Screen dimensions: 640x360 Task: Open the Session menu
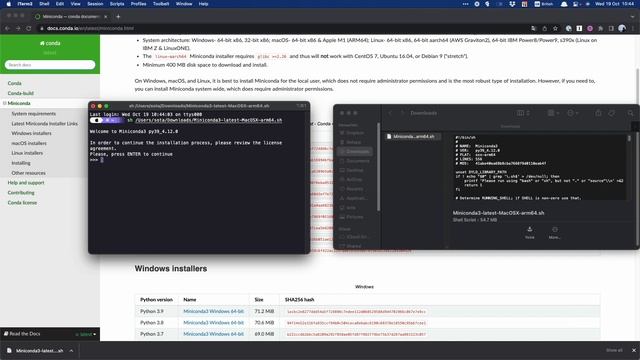pyautogui.click(x=95, y=4)
